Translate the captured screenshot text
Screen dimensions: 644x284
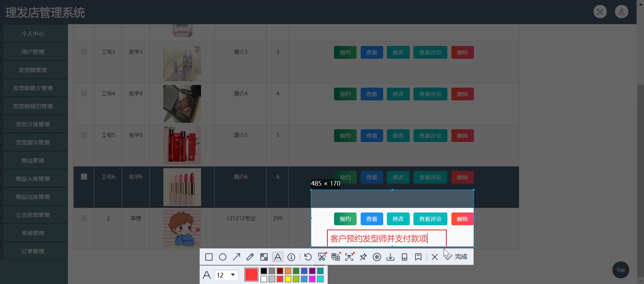pos(335,257)
